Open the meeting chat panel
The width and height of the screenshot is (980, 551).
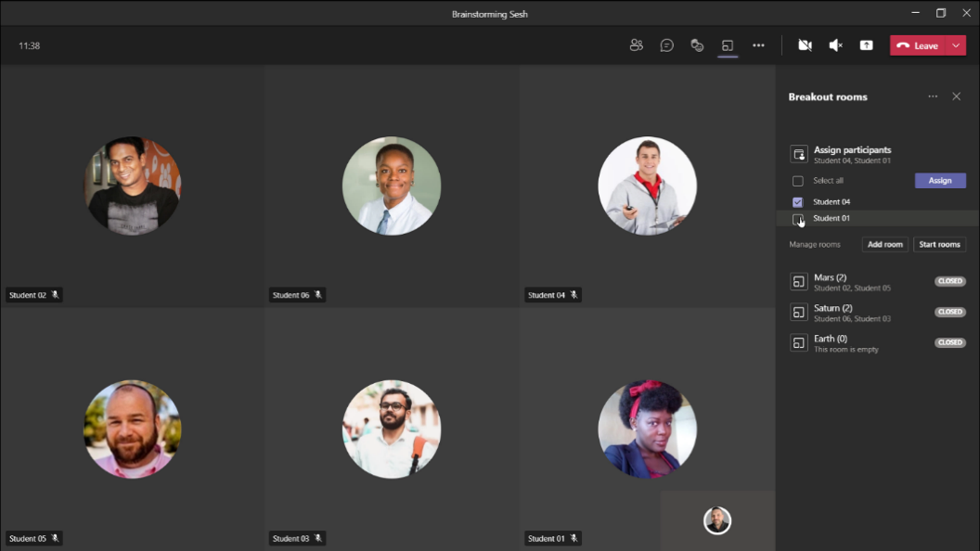666,45
